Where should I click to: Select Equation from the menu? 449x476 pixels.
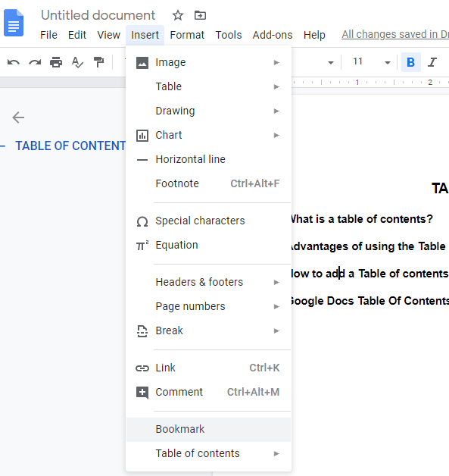pos(208,245)
